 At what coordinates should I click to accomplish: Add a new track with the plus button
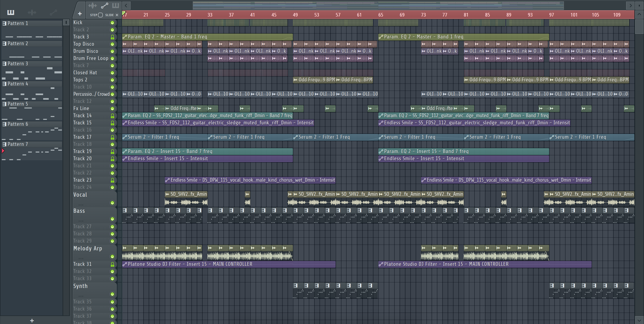(x=80, y=14)
